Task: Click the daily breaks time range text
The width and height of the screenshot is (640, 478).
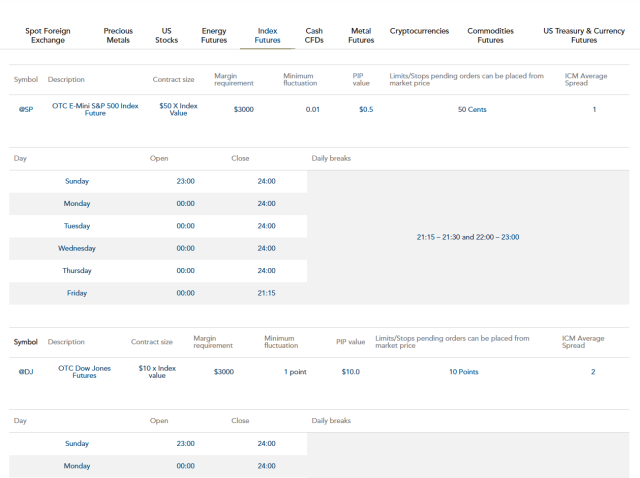Action: (467, 237)
